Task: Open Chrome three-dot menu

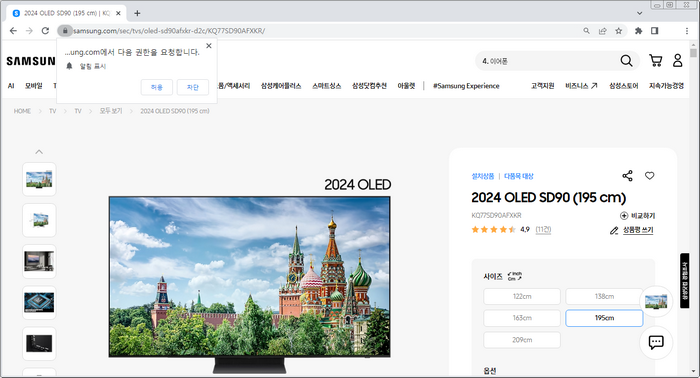Action: click(687, 31)
